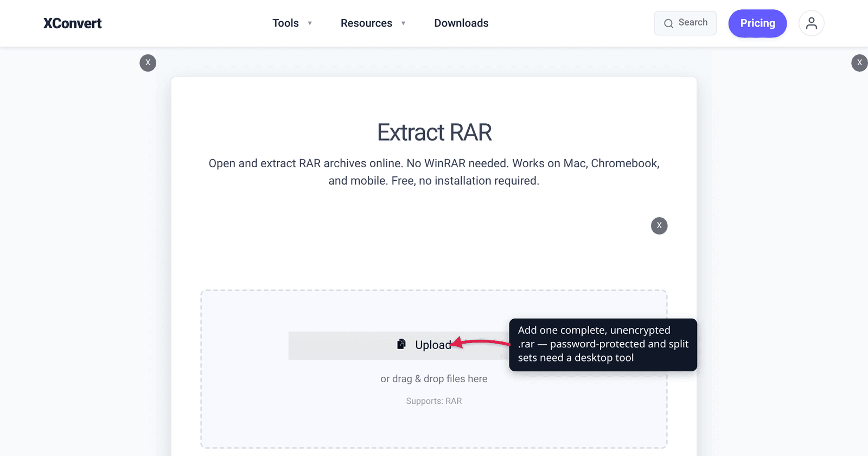Screen dimensions: 868x456
Task: Focus the Search box
Action: (685, 23)
